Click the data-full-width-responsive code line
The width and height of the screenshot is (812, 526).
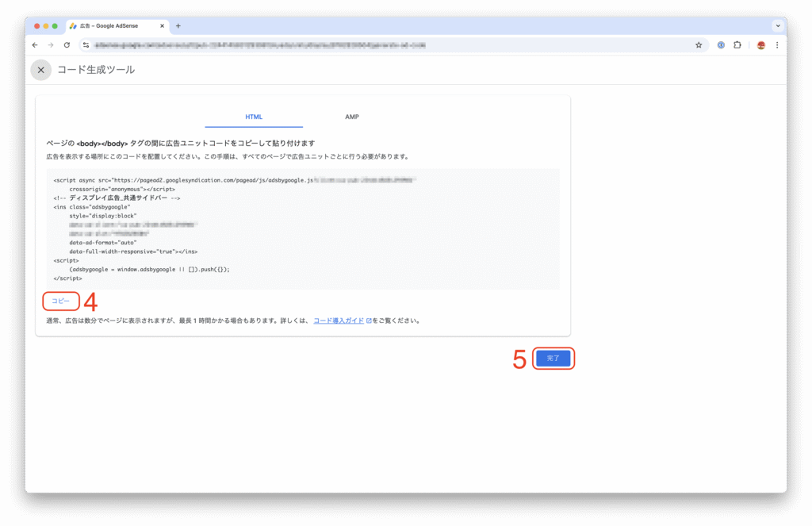[x=133, y=251]
